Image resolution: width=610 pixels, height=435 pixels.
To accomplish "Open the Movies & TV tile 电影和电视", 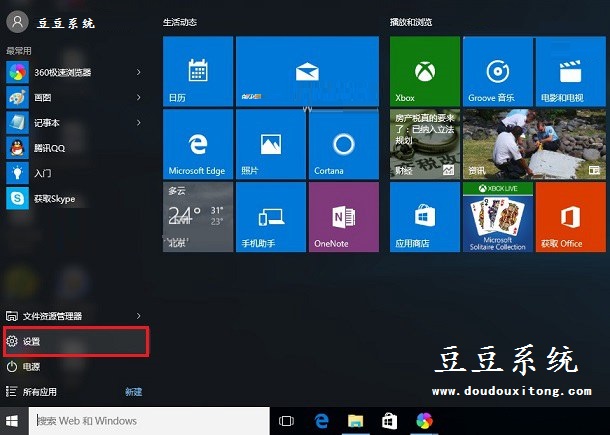I will (571, 71).
